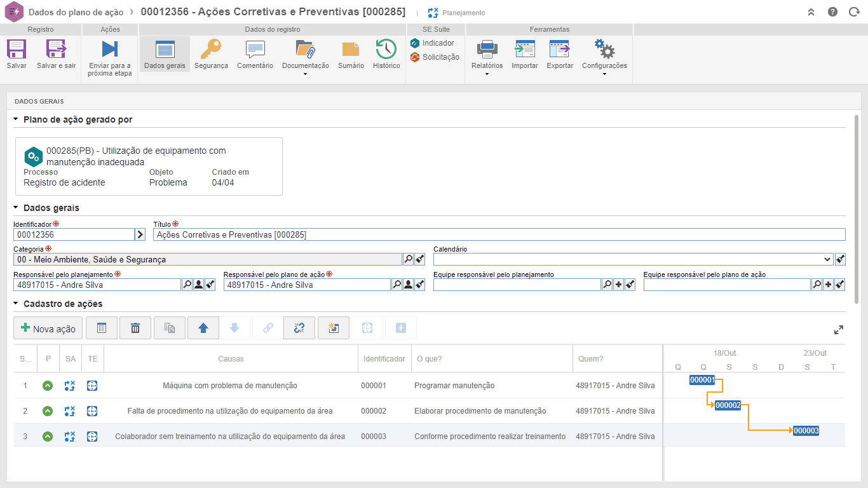Expand the actions grid to fullscreen
Viewport: 868px width, 488px height.
click(x=839, y=330)
